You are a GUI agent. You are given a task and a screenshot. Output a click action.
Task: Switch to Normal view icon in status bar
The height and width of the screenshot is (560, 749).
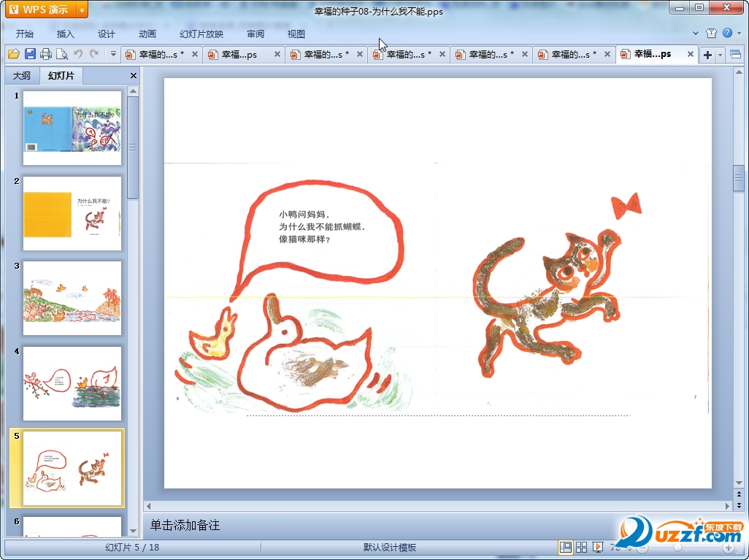coord(566,547)
